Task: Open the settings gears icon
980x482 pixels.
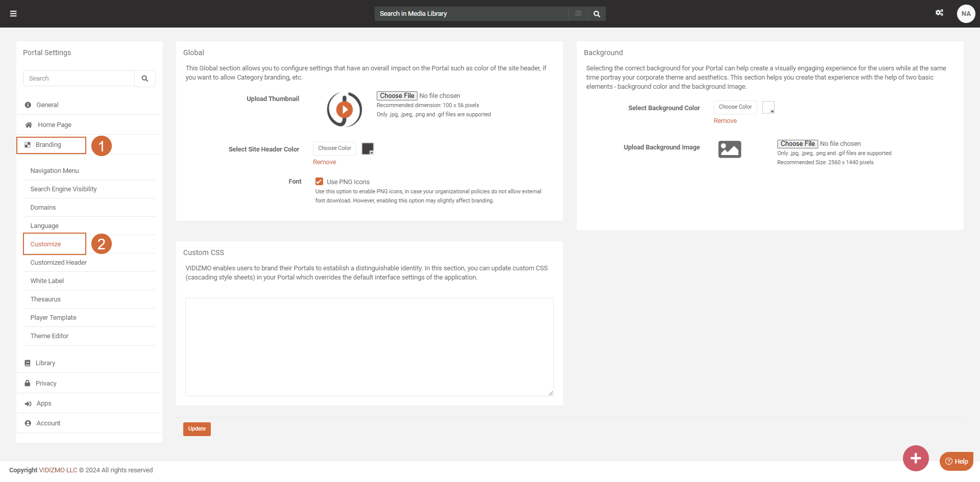Action: (939, 13)
